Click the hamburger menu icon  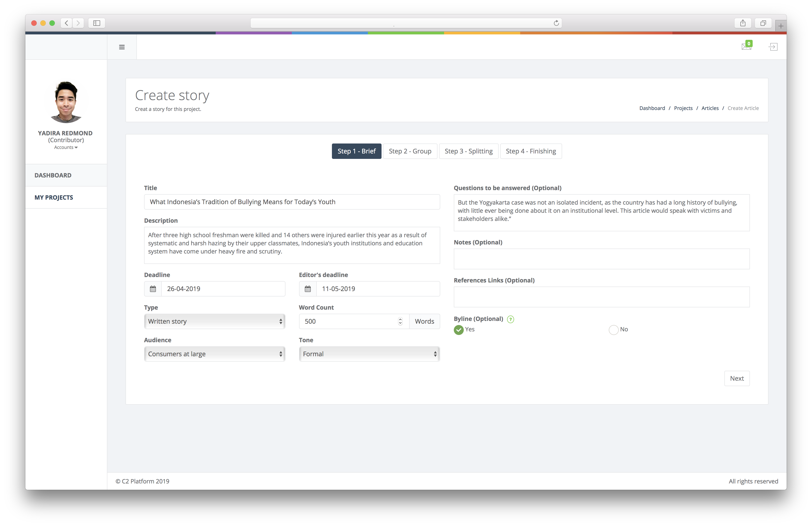122,47
